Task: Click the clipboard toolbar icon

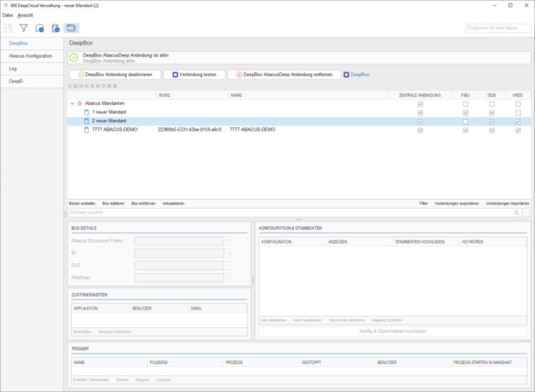Action: pyautogui.click(x=55, y=28)
